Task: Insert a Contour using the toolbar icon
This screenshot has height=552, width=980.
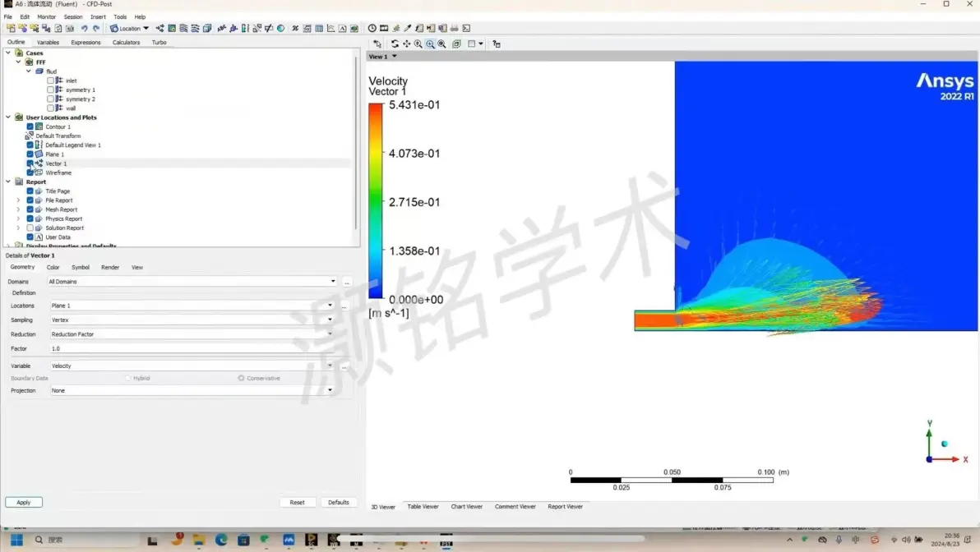Action: pyautogui.click(x=172, y=28)
